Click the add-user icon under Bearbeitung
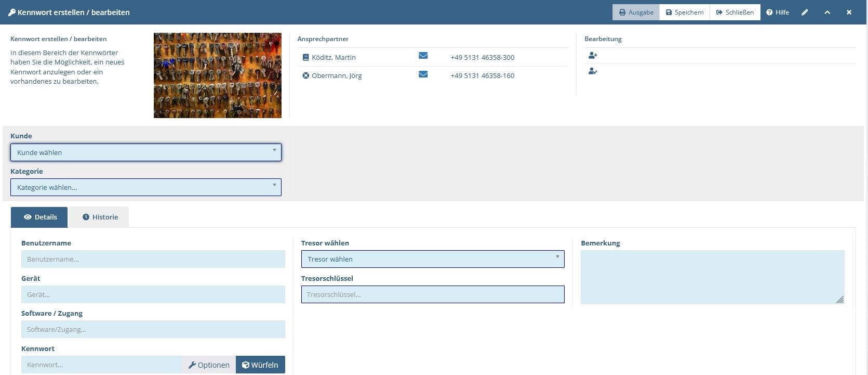The width and height of the screenshot is (868, 375). click(593, 55)
